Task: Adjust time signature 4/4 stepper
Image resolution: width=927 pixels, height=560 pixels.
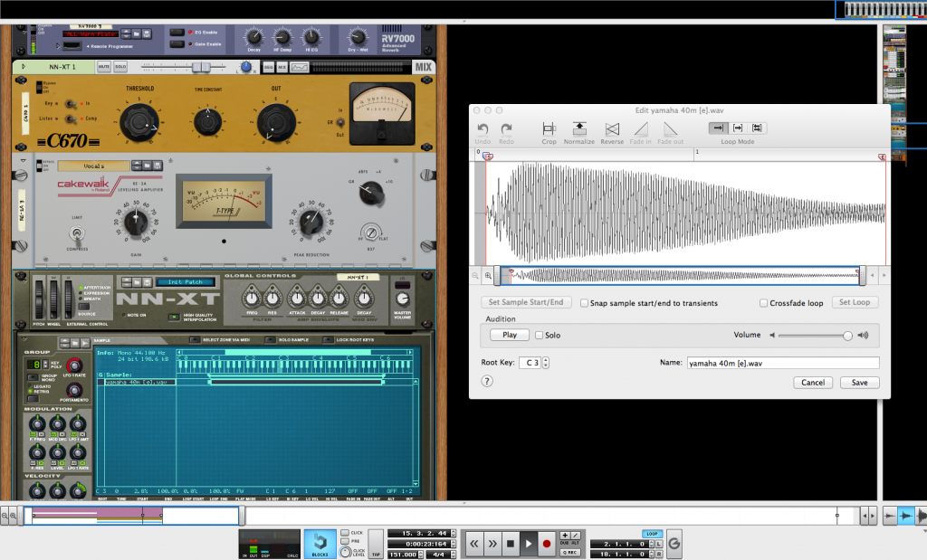Action: coord(454,554)
